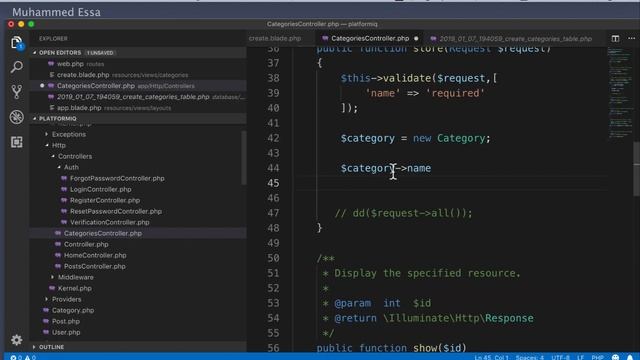Click line number 42 in gutter
This screenshot has height=360, width=640.
coord(273,138)
